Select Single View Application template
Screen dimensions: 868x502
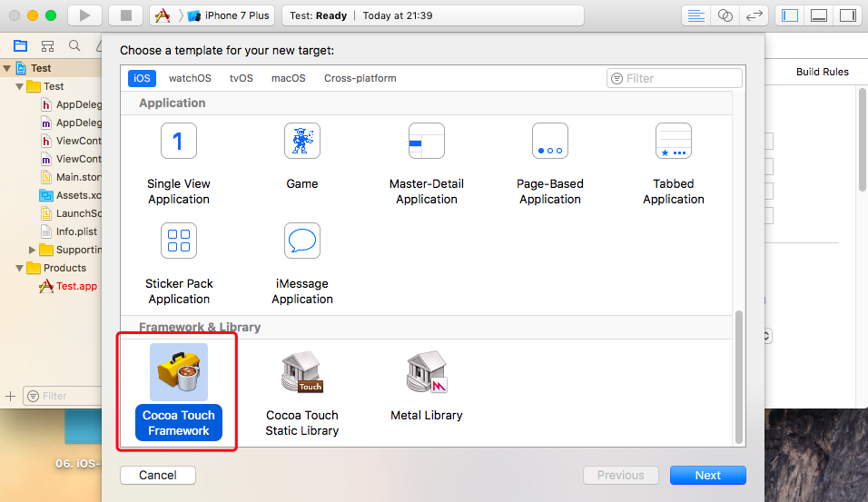click(x=179, y=164)
